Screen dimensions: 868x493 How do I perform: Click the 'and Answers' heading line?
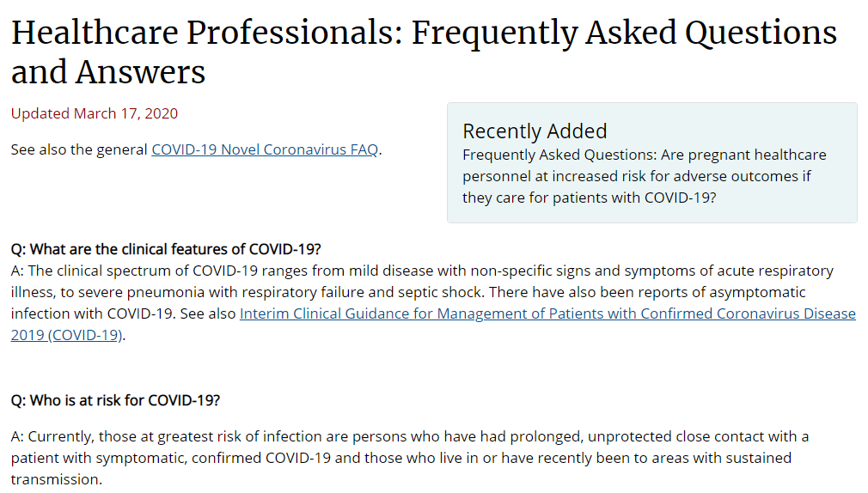click(x=108, y=72)
